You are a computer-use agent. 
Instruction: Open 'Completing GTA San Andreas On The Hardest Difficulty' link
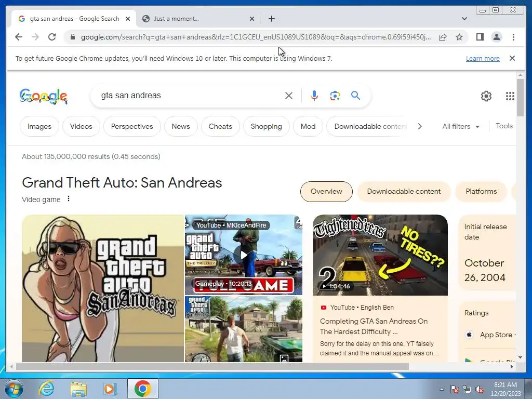point(374,326)
